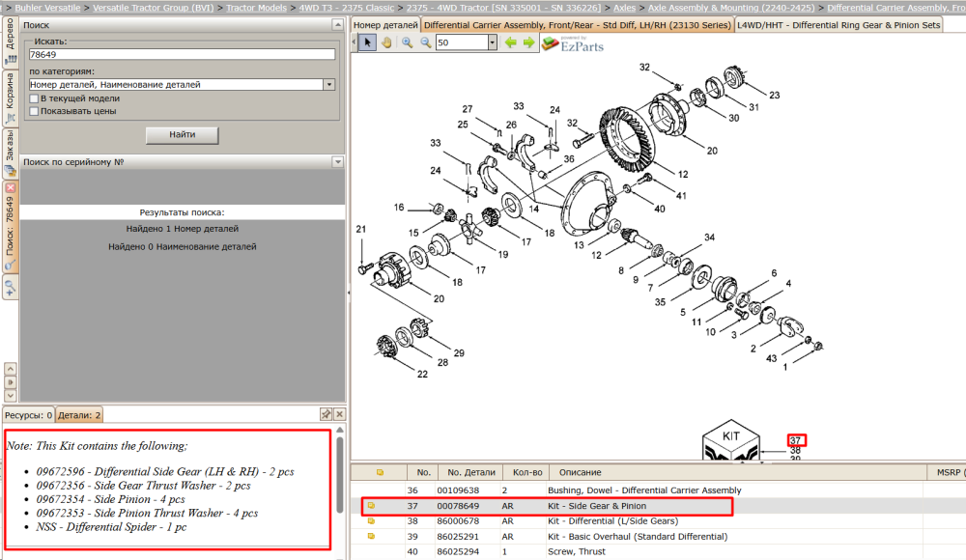Click the KIT box image in diagram
The image size is (966, 560).
click(x=731, y=440)
